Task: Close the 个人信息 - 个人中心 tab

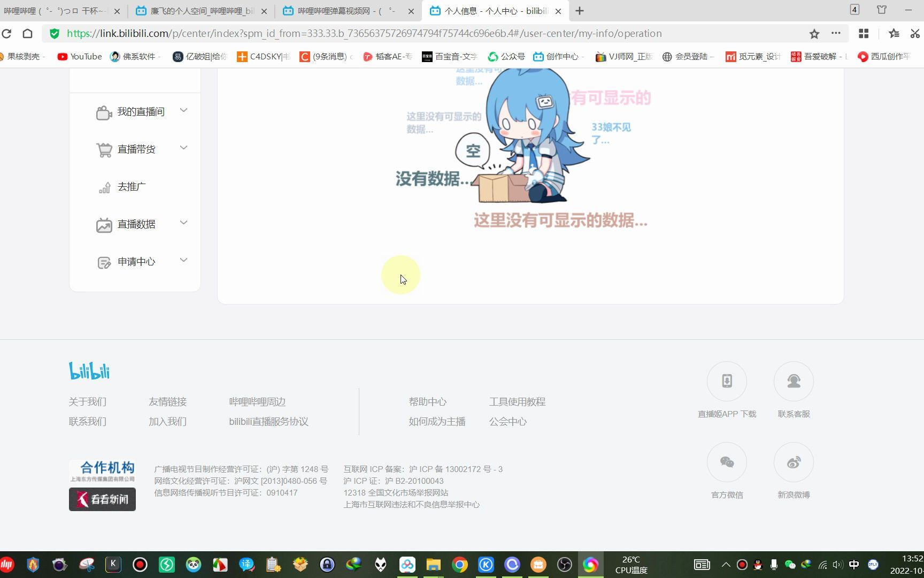Action: pyautogui.click(x=558, y=11)
